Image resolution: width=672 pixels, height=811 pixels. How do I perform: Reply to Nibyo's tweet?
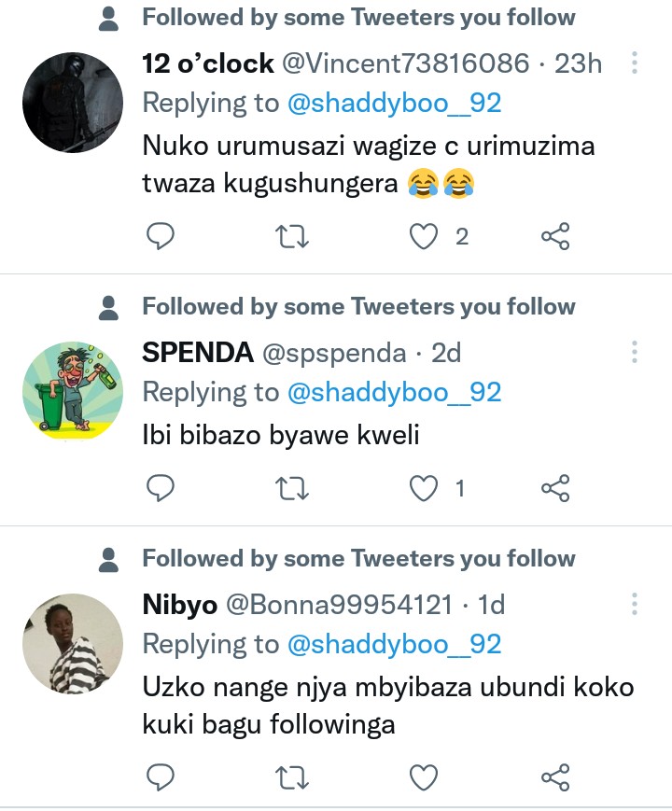(x=161, y=776)
